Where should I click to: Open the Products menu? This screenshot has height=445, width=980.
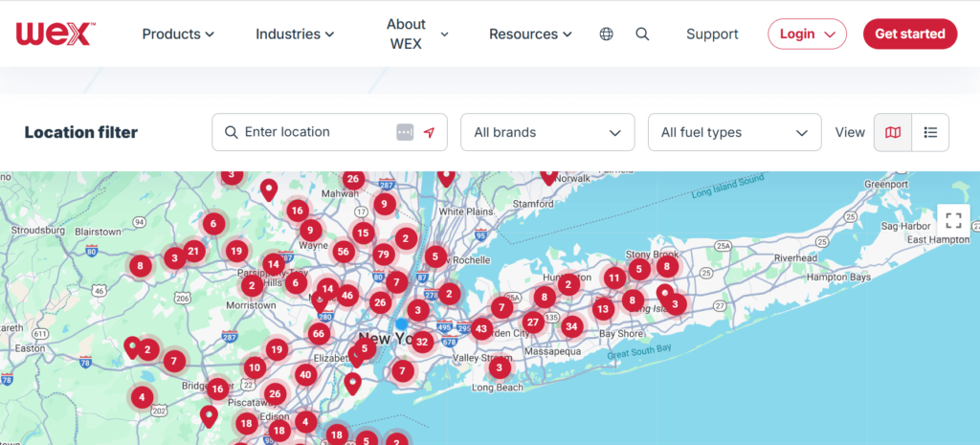[178, 33]
